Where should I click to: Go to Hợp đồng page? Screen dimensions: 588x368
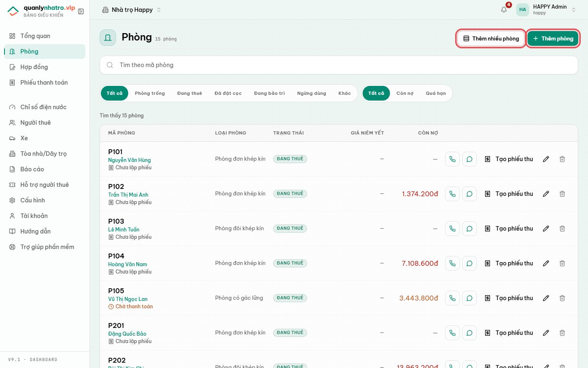tap(45, 67)
